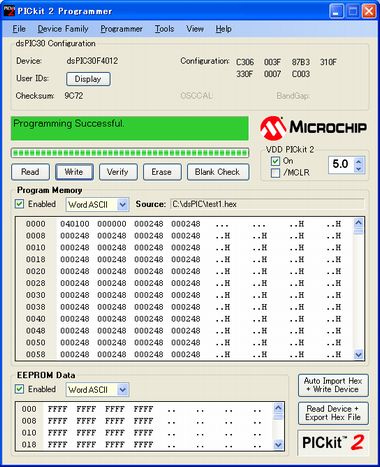Open the Programmer menu

[122, 29]
